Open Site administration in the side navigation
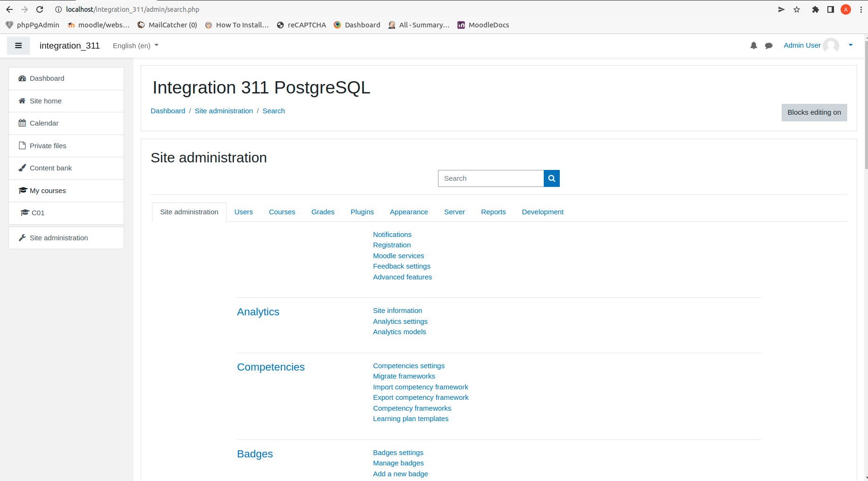868x481 pixels. click(67, 238)
